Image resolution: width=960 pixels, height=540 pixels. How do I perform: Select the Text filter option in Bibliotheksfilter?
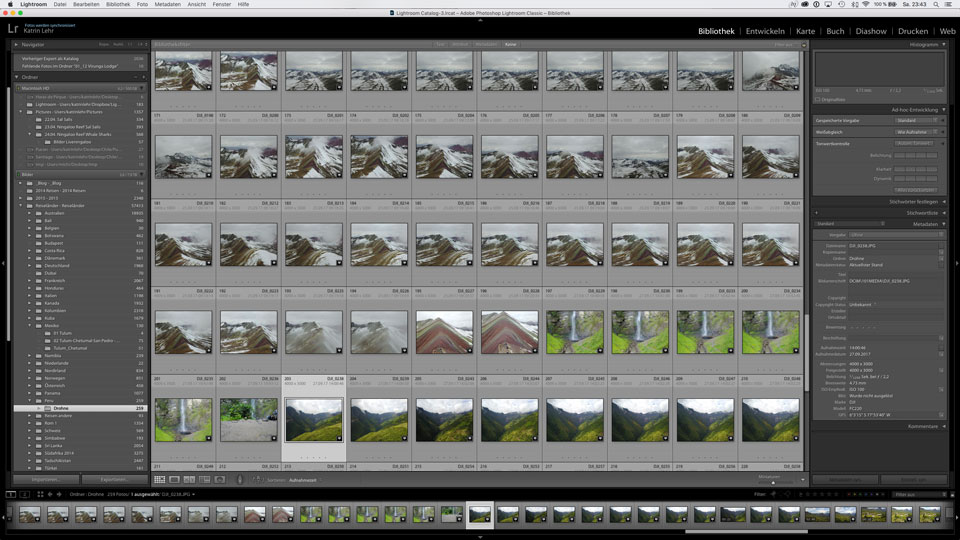coord(440,45)
